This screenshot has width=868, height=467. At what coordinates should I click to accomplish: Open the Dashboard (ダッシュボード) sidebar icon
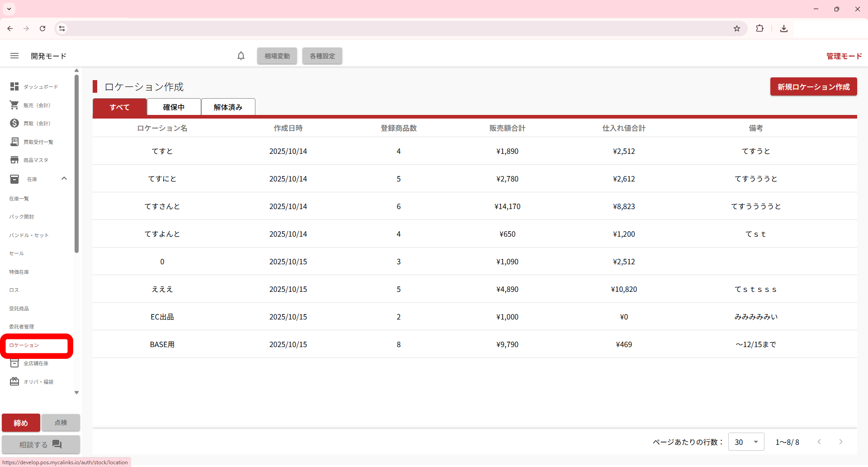point(14,86)
